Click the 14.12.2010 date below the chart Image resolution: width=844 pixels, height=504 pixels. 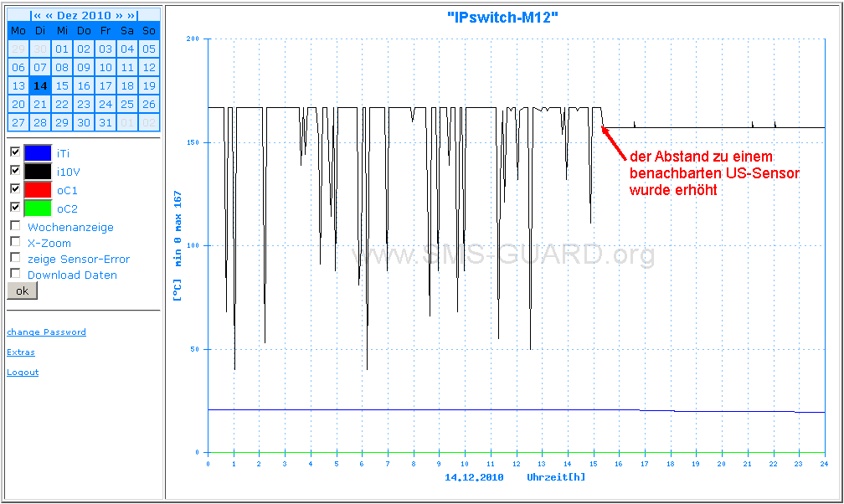click(x=474, y=477)
